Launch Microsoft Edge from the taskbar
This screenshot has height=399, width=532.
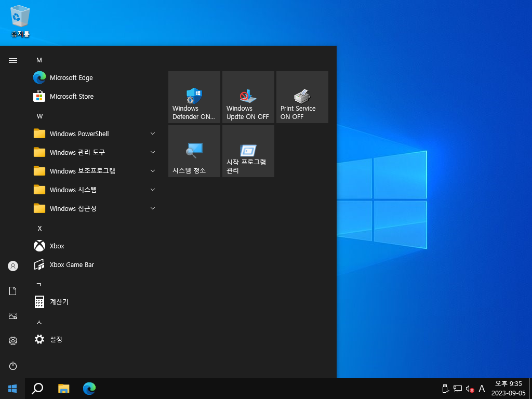click(x=89, y=389)
